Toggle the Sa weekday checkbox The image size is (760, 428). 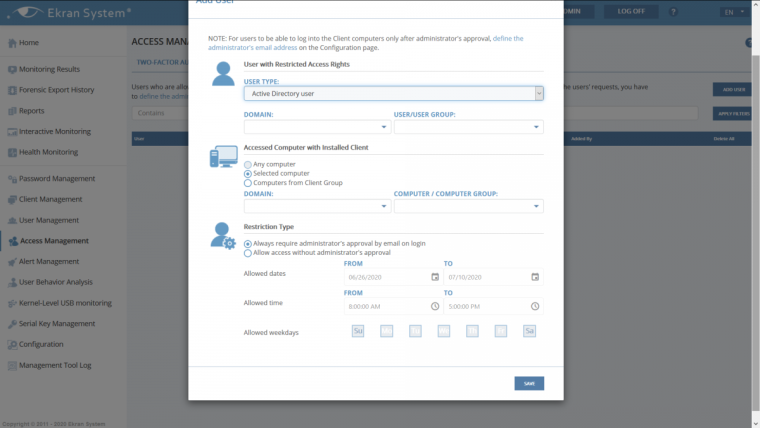(529, 331)
